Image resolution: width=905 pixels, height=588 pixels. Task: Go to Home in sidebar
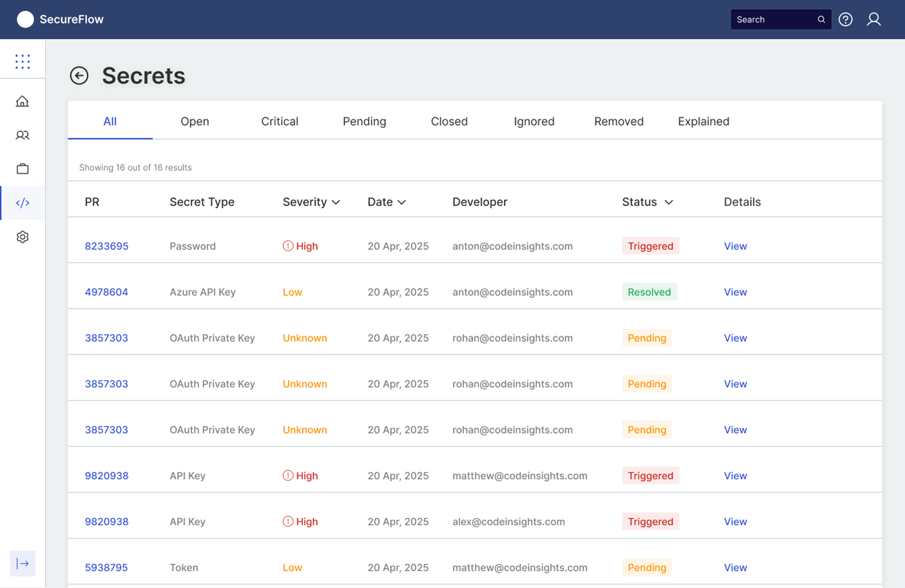22,101
